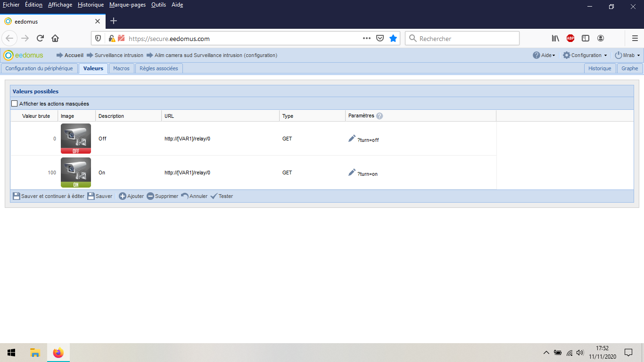Open Adblock Plus extension icon

(570, 38)
